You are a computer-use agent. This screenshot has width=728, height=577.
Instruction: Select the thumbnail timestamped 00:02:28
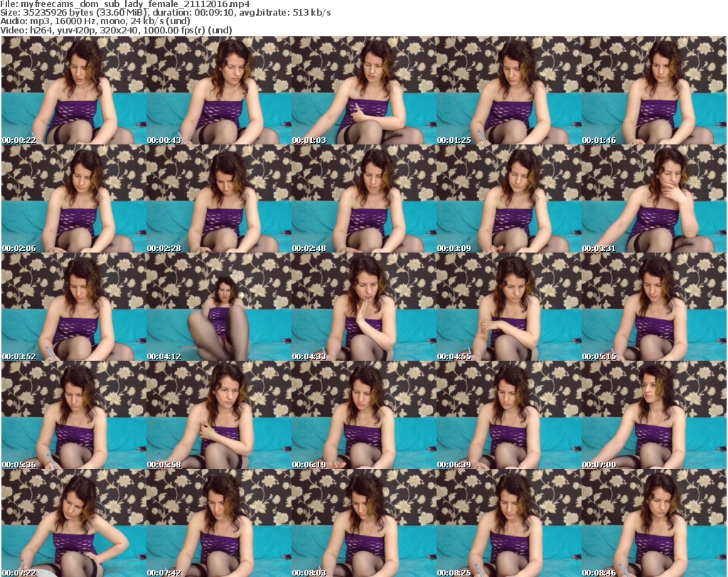(x=219, y=198)
